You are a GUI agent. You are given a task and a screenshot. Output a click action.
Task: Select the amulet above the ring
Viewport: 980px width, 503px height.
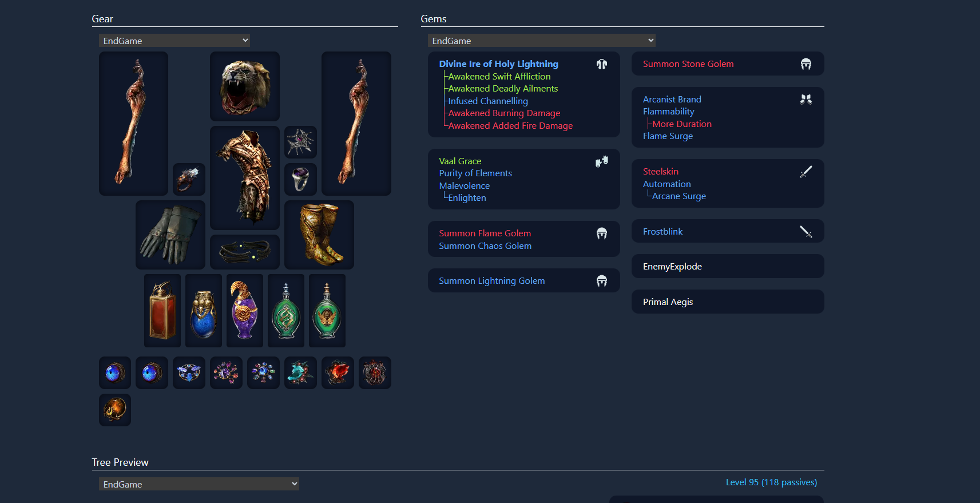pos(300,142)
